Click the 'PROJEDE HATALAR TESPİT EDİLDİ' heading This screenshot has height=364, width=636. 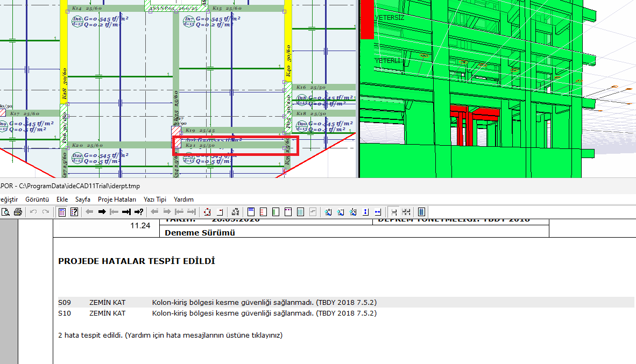click(x=137, y=261)
